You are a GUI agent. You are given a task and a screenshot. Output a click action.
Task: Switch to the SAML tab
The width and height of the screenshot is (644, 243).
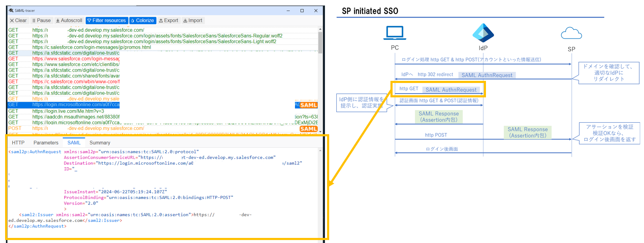(x=74, y=143)
